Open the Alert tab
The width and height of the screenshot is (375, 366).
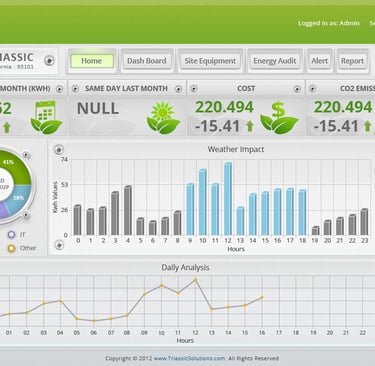pos(320,61)
